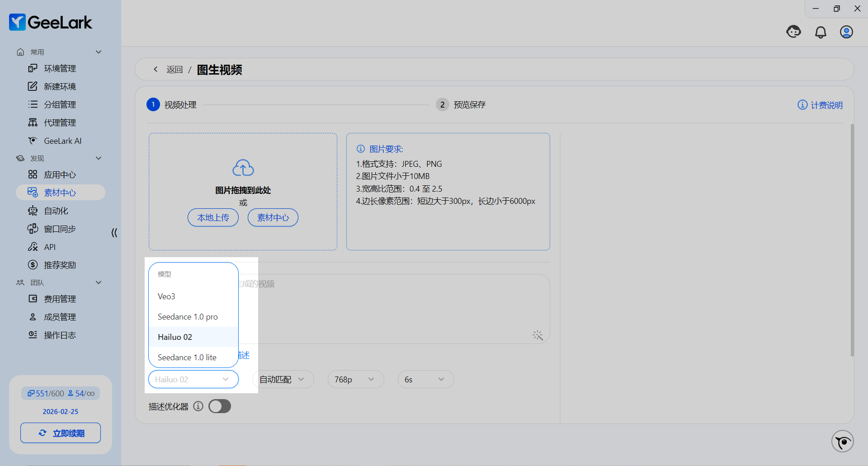868x466 pixels.
Task: Click the info icon next to 图片要求
Action: 361,149
